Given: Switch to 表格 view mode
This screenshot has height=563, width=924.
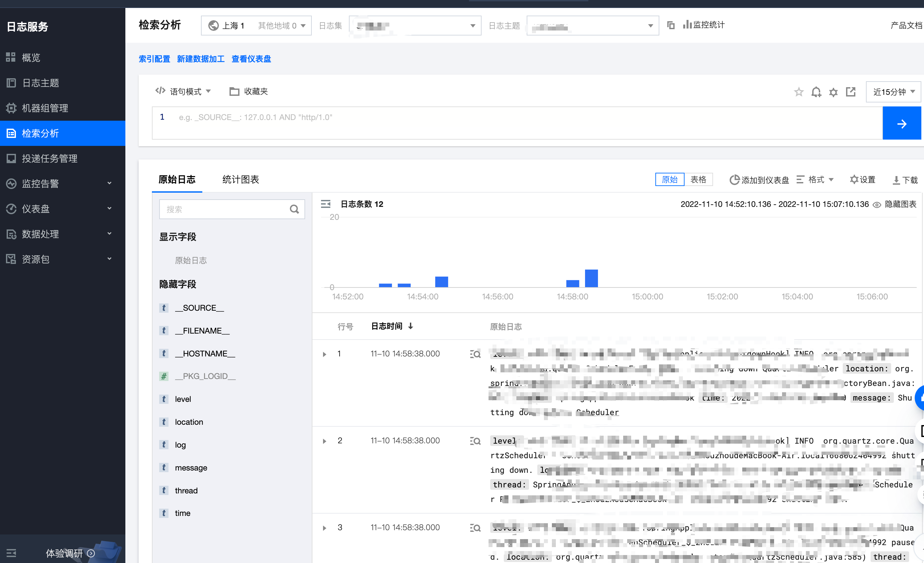Looking at the screenshot, I should 698,180.
